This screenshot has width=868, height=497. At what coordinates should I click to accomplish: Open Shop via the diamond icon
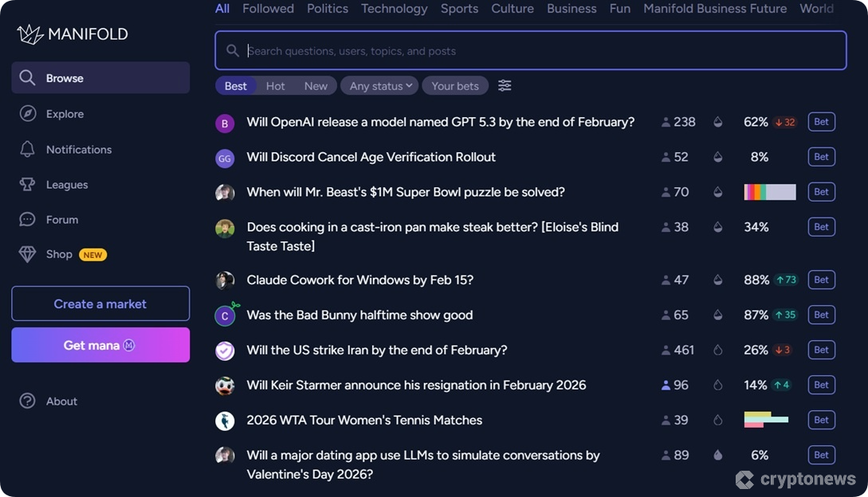pyautogui.click(x=28, y=254)
